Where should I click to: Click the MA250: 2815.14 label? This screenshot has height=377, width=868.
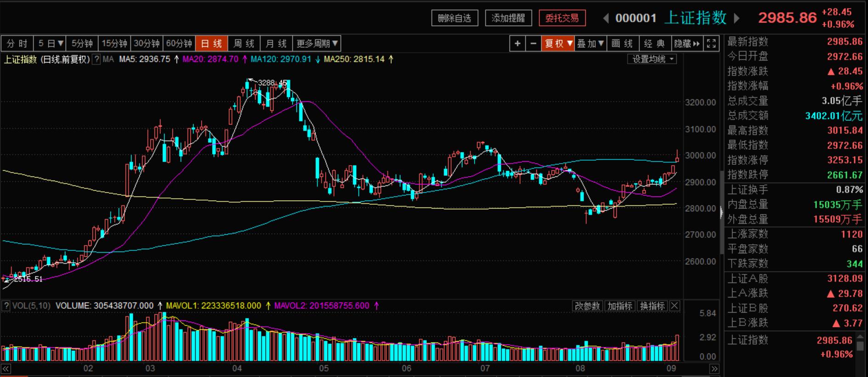354,59
